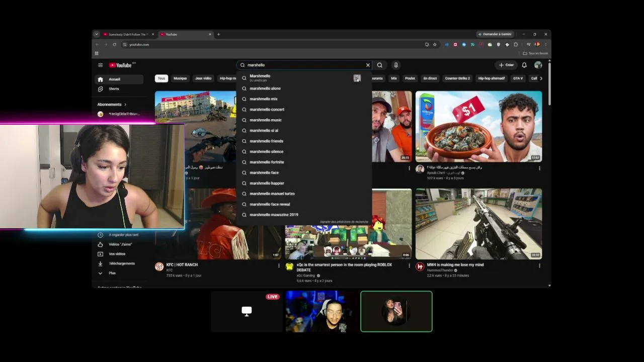Clear the search box with the X
Screen dimensions: 644x362
(368, 65)
